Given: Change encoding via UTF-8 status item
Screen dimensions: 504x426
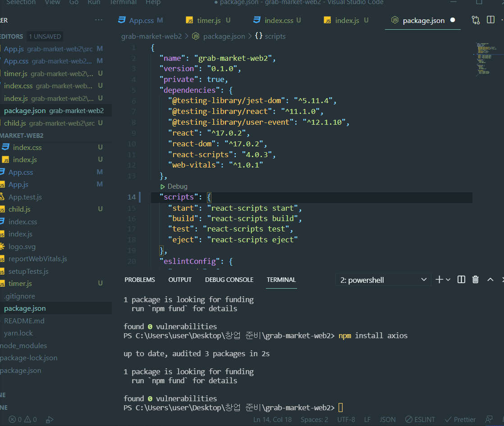Looking at the screenshot, I should (346, 419).
